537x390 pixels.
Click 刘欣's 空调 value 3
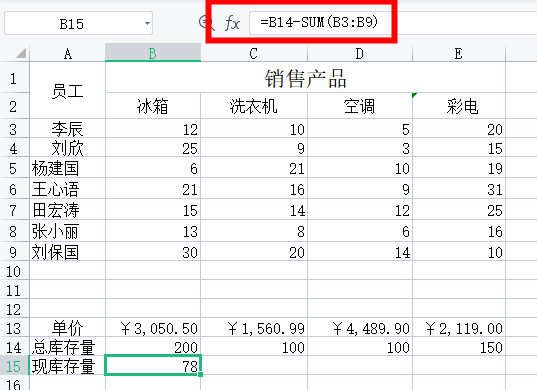point(360,148)
